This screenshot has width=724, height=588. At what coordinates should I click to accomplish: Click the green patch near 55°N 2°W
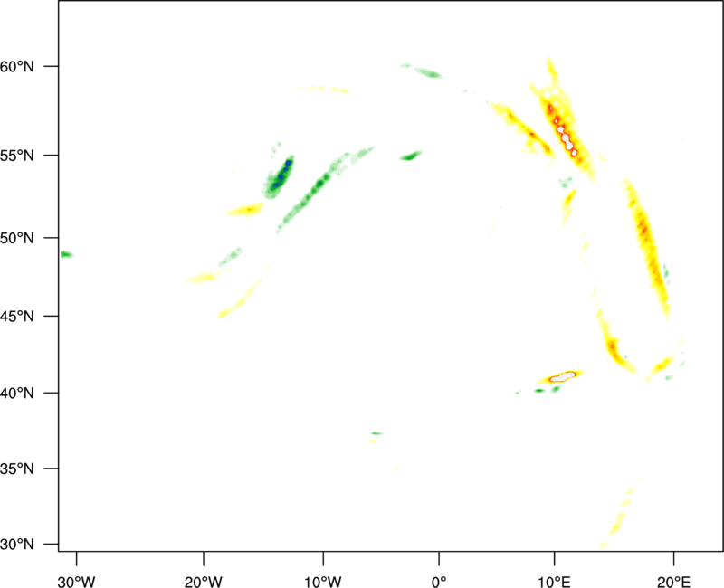pos(411,156)
